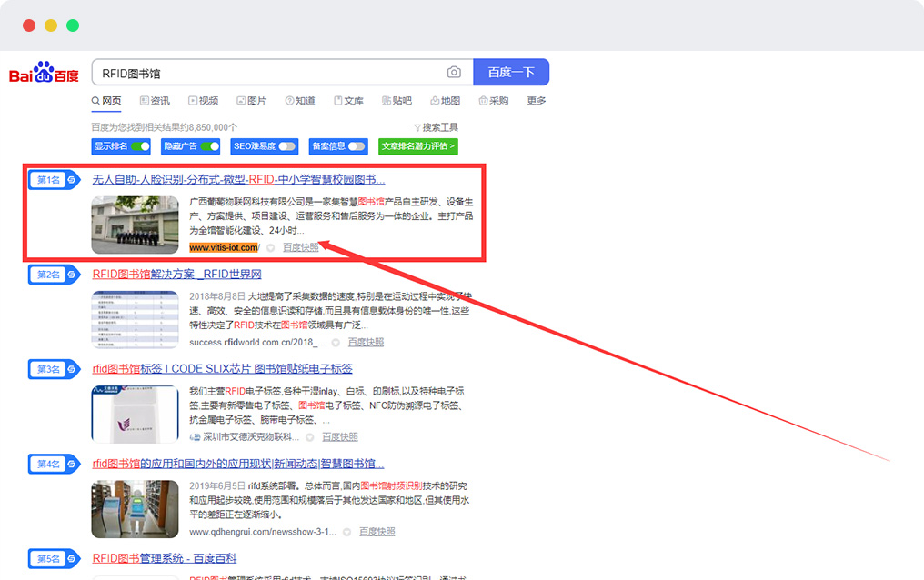Click the library robot thumbnail of the fourth result

click(x=135, y=509)
